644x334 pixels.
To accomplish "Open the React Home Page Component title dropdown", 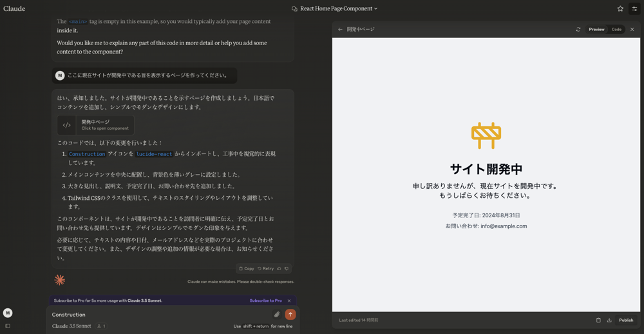I will pos(334,8).
